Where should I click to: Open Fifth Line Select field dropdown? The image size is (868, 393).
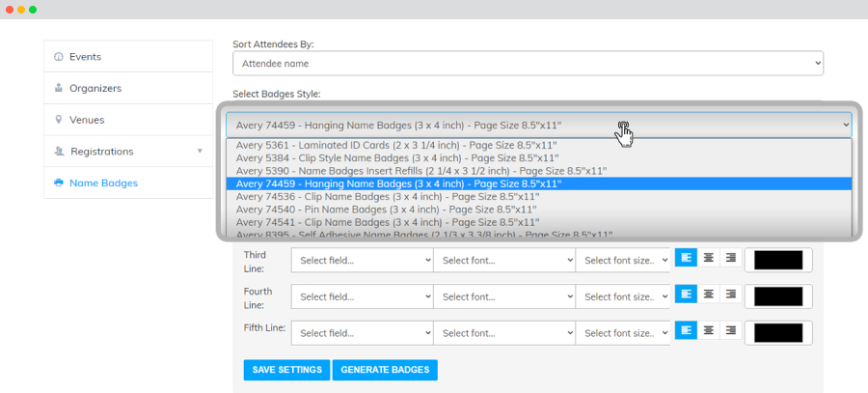[362, 333]
